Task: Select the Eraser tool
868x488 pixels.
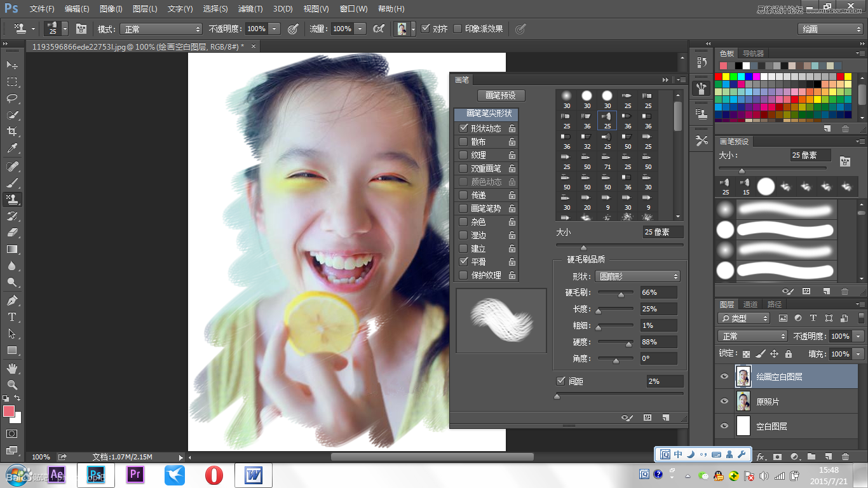Action: tap(11, 233)
